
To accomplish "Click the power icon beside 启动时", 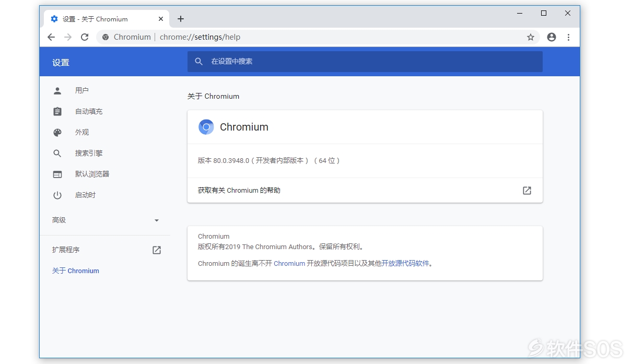I will tap(57, 195).
